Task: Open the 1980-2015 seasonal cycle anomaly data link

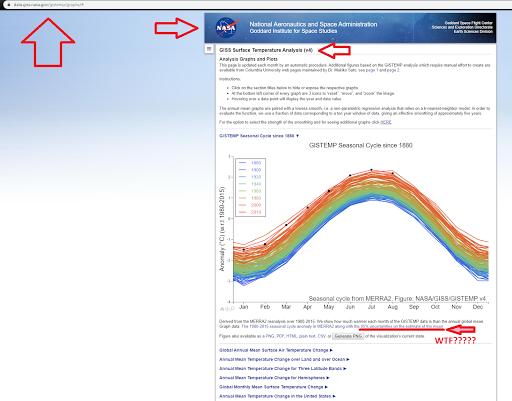Action: click(x=342, y=326)
